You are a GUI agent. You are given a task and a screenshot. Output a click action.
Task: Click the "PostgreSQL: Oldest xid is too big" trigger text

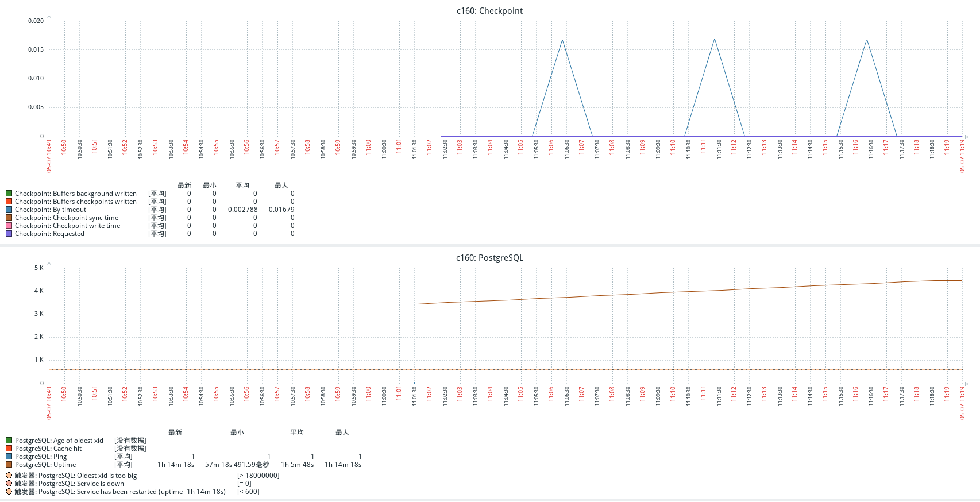[x=88, y=476]
